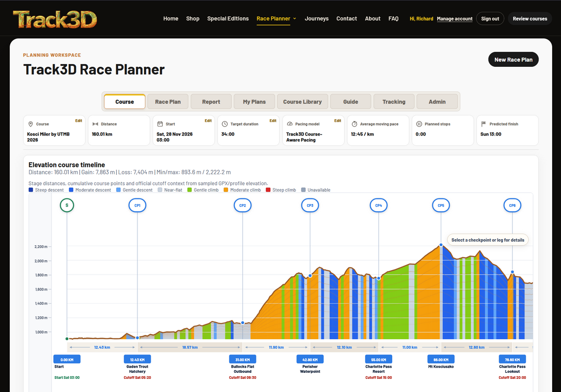
Task: Click the Steep descent legend swatch
Action: 31,190
